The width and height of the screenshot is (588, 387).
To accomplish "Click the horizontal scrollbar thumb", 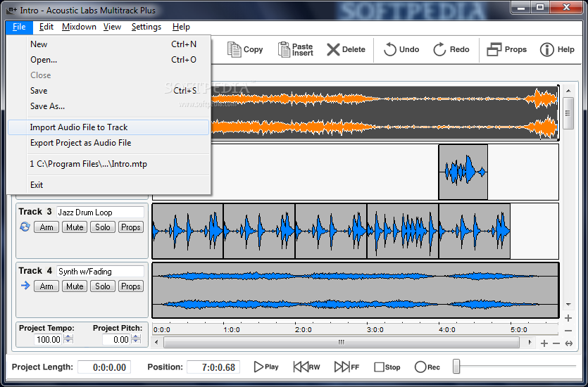I will (342, 342).
